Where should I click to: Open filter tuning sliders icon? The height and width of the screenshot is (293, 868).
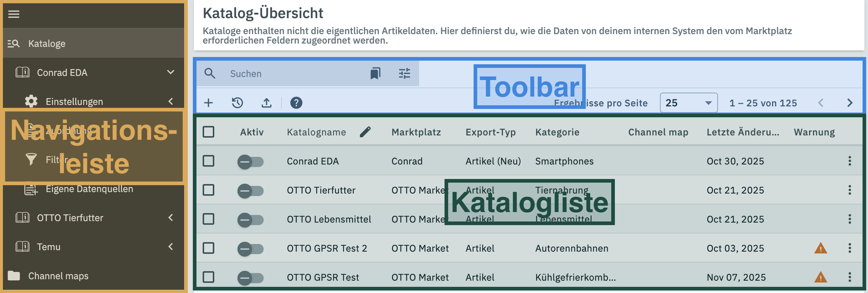(x=405, y=73)
